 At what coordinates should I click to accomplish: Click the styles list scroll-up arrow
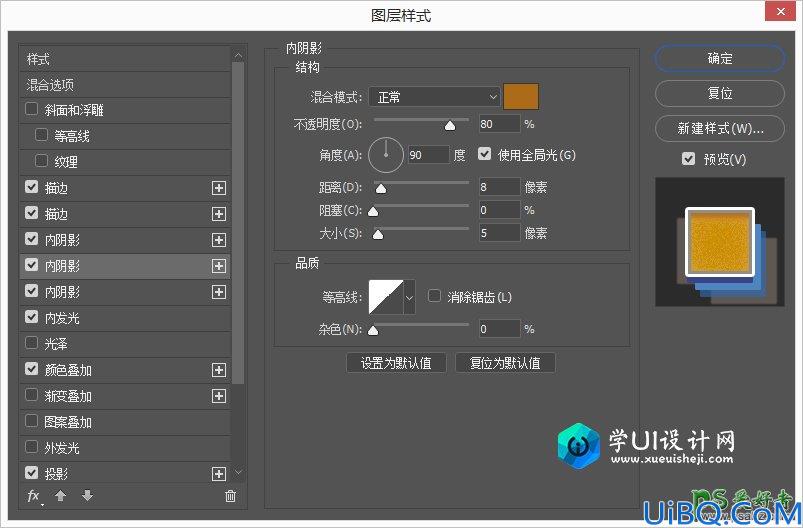238,55
